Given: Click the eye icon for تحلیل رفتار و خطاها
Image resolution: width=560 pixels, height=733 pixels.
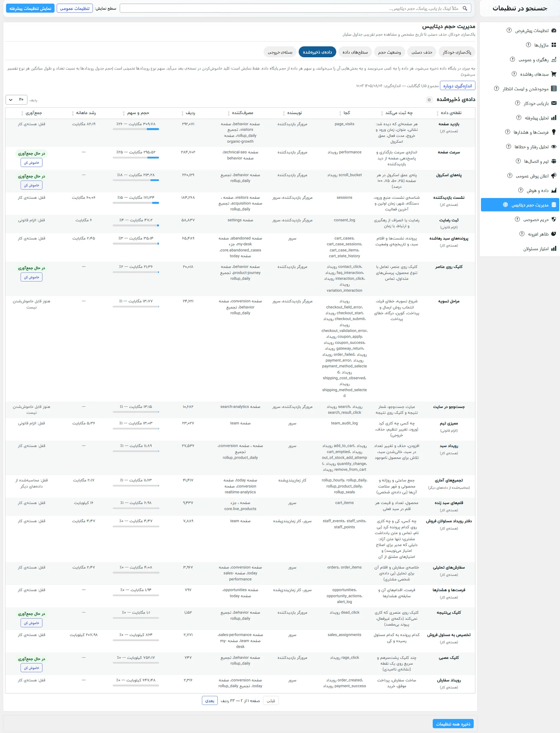Looking at the screenshot, I should click(x=554, y=147).
